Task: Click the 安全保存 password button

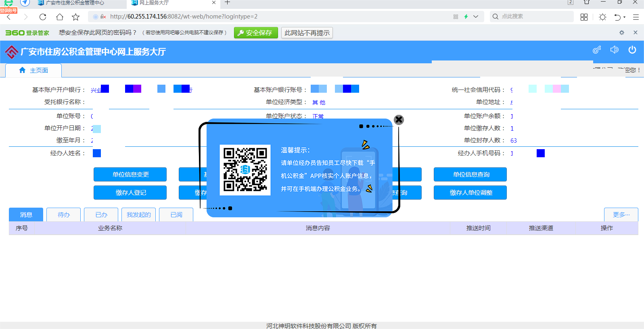Action: coord(256,33)
